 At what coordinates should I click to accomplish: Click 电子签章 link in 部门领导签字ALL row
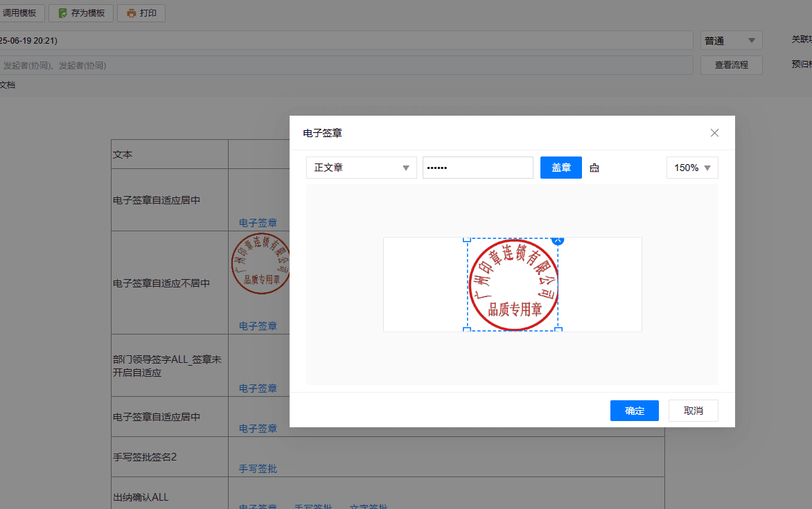[x=258, y=389]
